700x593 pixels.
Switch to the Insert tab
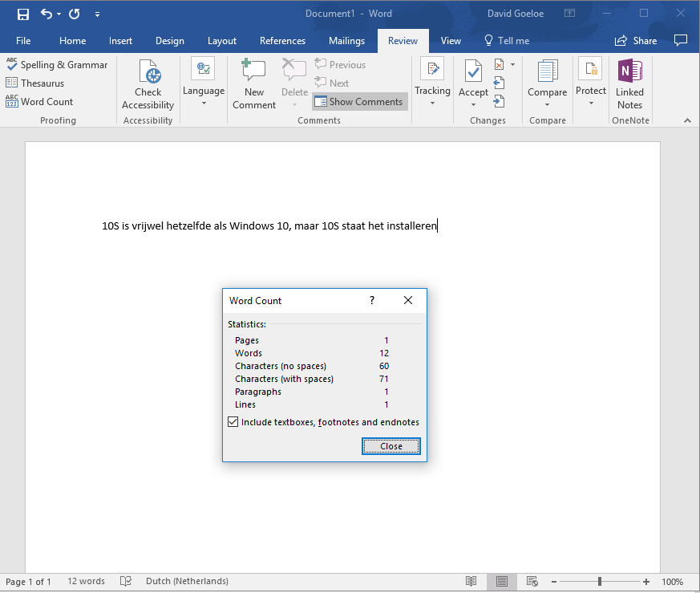[x=120, y=41]
